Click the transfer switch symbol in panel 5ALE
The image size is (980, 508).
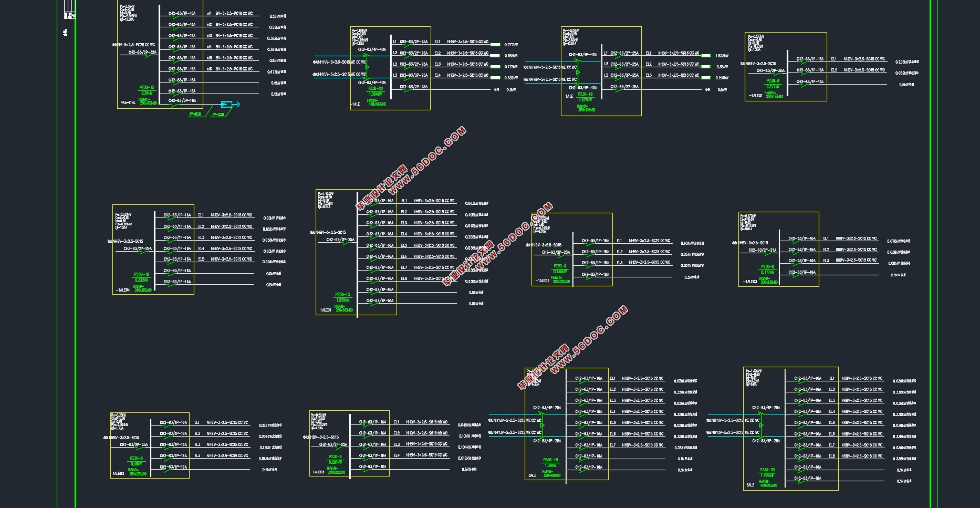[761, 425]
